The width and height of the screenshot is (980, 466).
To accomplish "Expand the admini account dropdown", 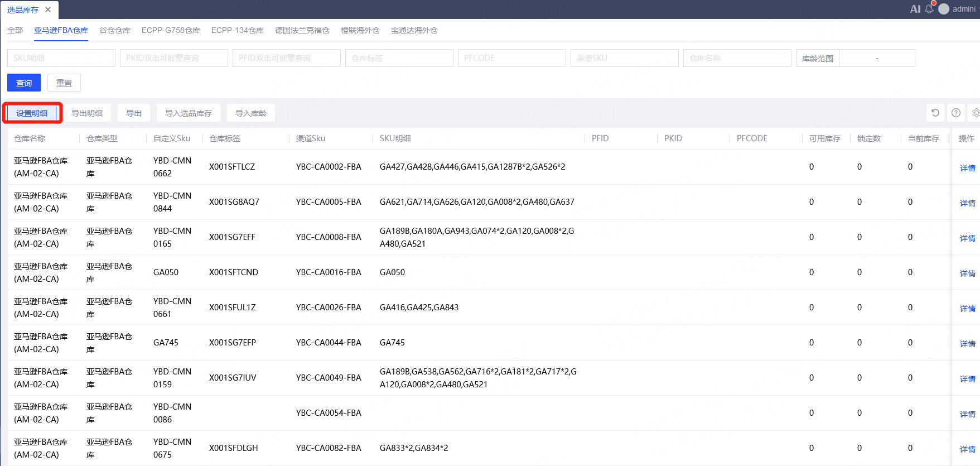I will pyautogui.click(x=964, y=9).
